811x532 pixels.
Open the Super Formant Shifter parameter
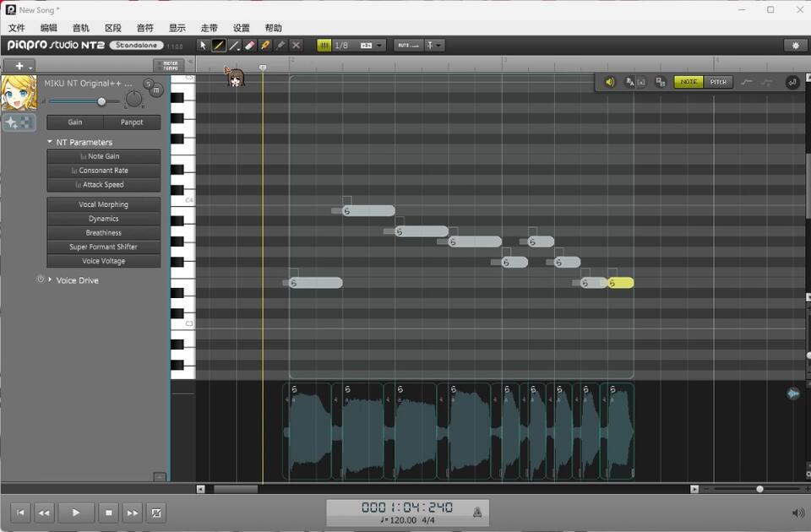tap(103, 247)
